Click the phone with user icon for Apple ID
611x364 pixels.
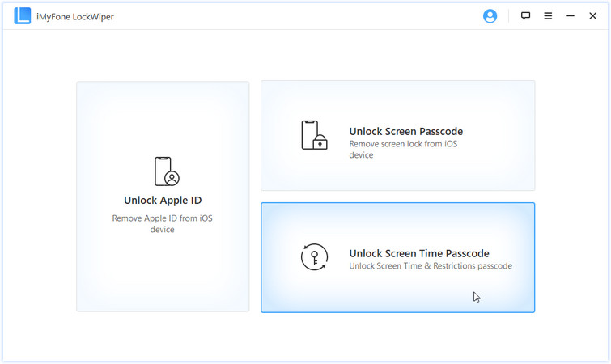tap(167, 171)
